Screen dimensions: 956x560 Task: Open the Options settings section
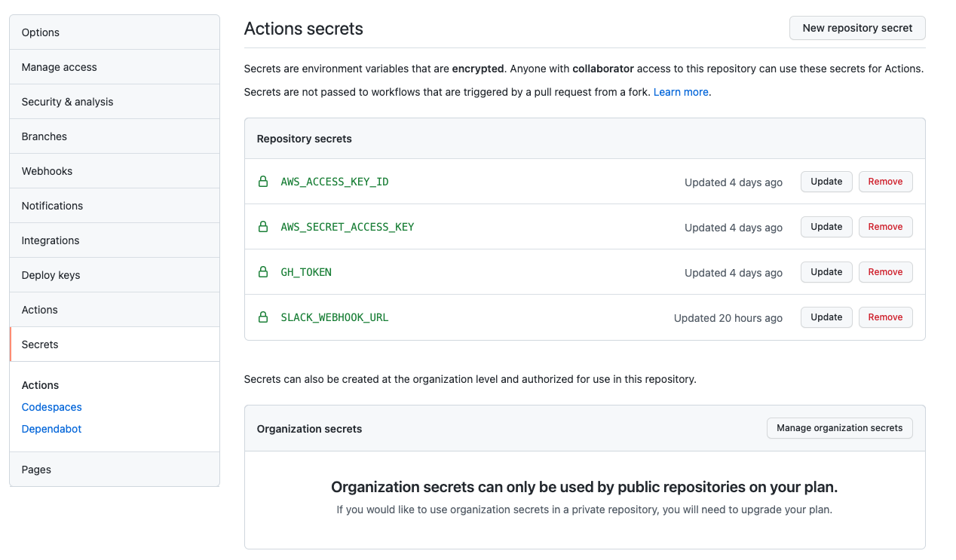(40, 32)
